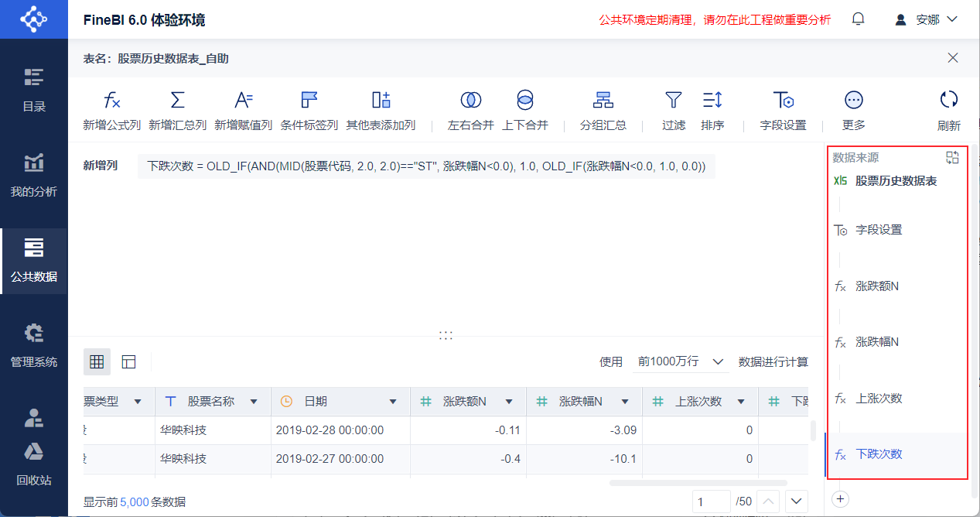The image size is (980, 517).
Task: Add a new summary column (新增汇总列)
Action: click(177, 111)
